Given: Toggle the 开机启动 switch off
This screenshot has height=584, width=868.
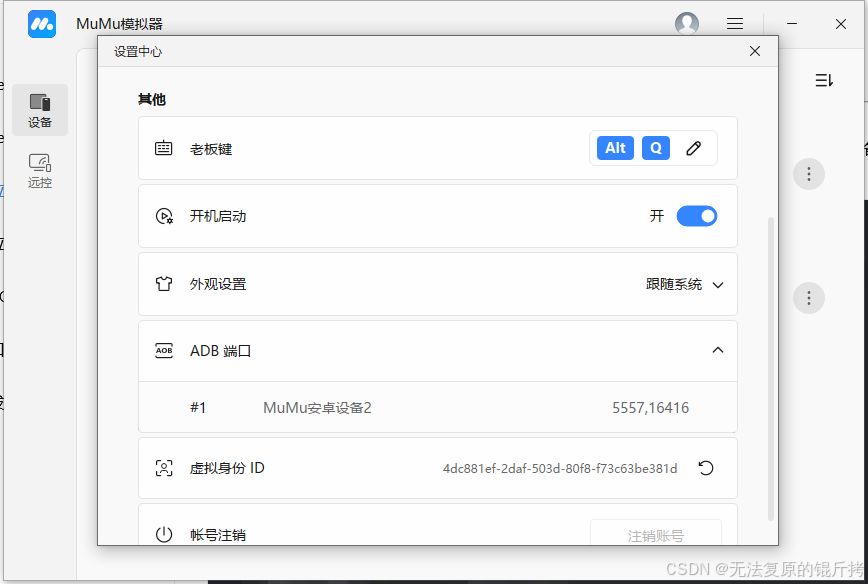Looking at the screenshot, I should (x=696, y=216).
